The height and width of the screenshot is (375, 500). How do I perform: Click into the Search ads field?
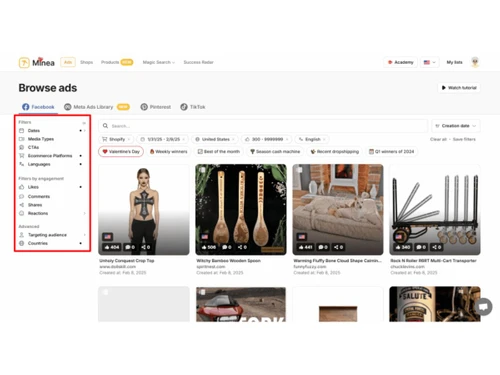point(263,126)
